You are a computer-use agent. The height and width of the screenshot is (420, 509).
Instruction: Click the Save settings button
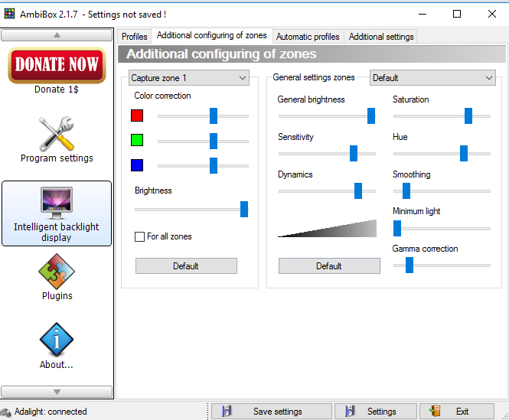click(272, 412)
